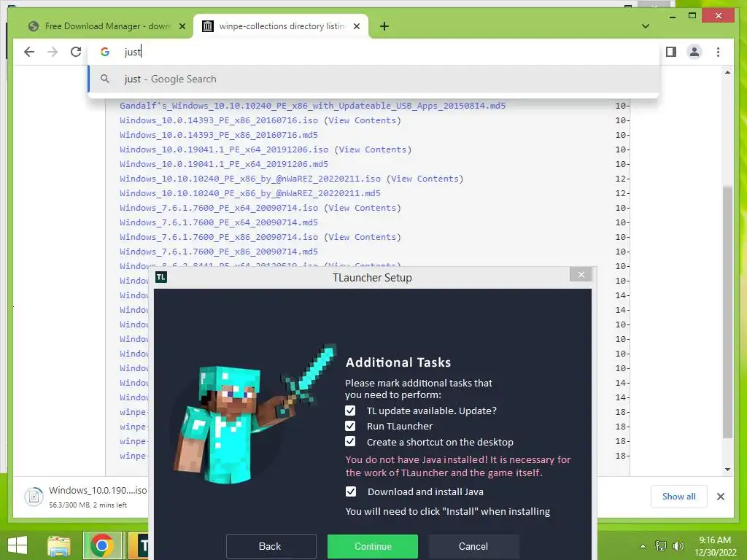The width and height of the screenshot is (747, 560).
Task: View Contents of Windows_7 x86 iso
Action: (x=362, y=237)
